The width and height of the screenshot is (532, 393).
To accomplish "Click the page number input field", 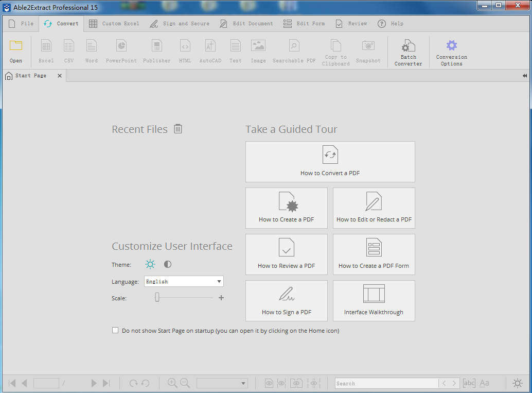I will click(46, 383).
